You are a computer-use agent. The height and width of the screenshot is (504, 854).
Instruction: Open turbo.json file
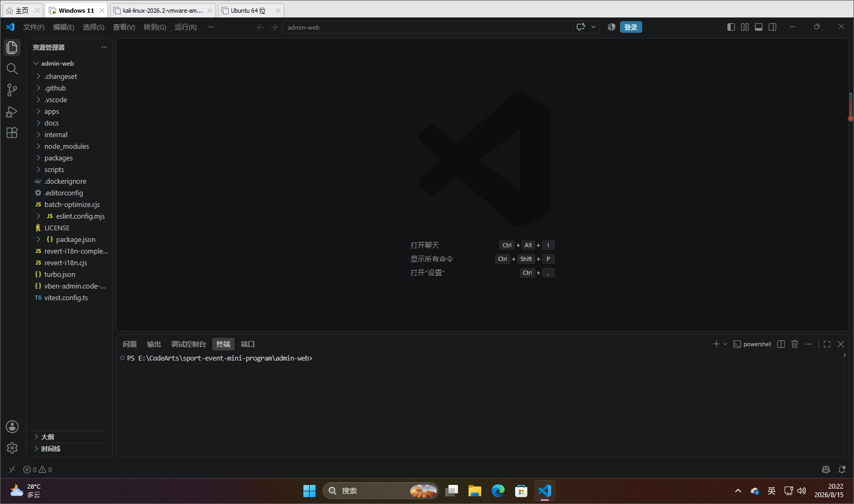pos(70,275)
